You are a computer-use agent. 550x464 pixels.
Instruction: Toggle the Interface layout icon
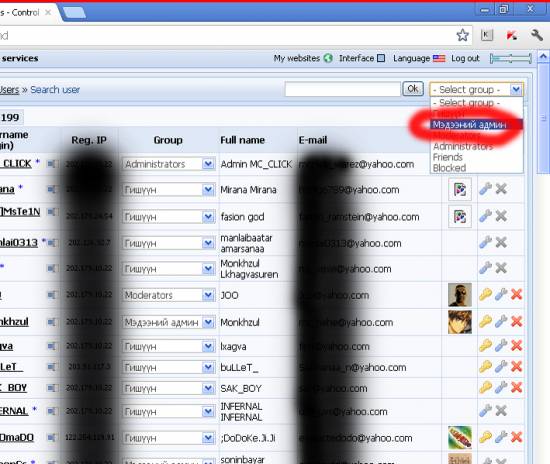381,58
